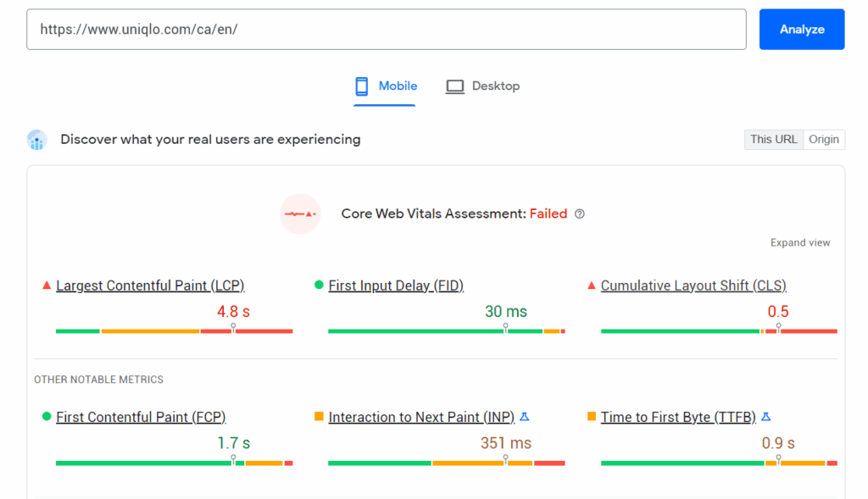Screen dimensions: 868x499
Task: Click 'Discover what your real users are experiencing'
Action: pyautogui.click(x=210, y=140)
